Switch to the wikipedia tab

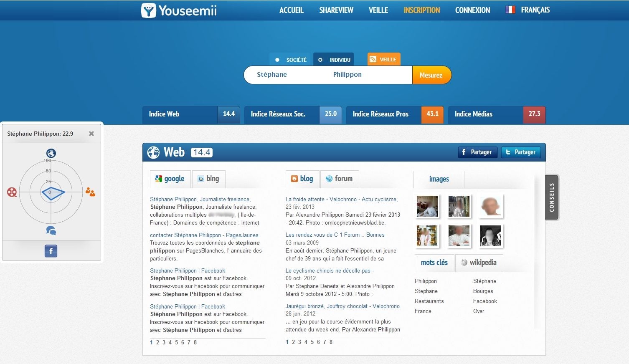(x=479, y=263)
